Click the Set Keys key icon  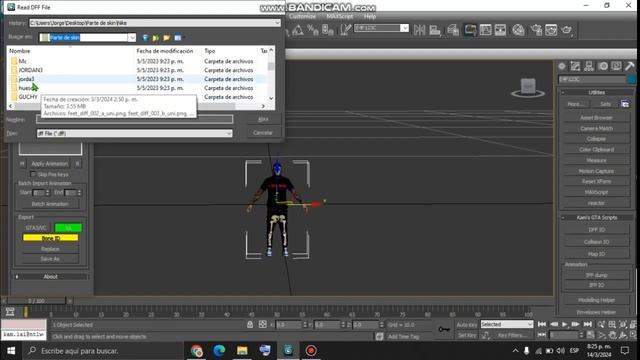coord(444,329)
